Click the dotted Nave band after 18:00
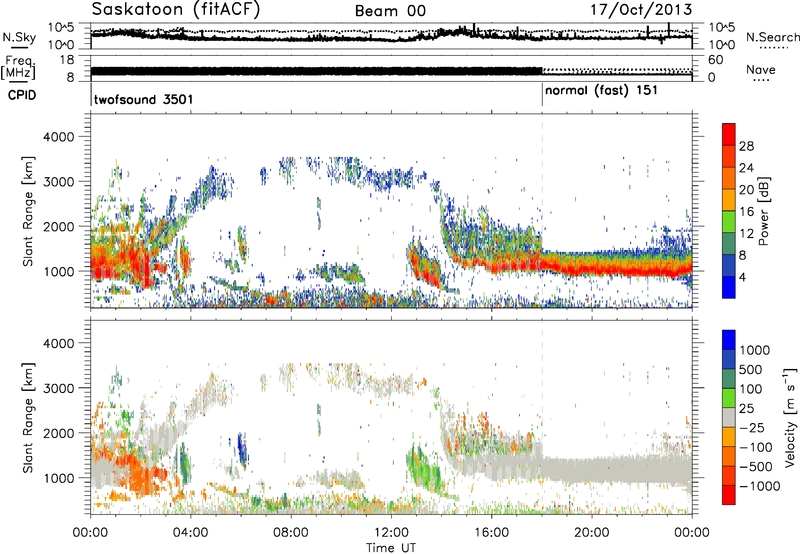 [617, 70]
